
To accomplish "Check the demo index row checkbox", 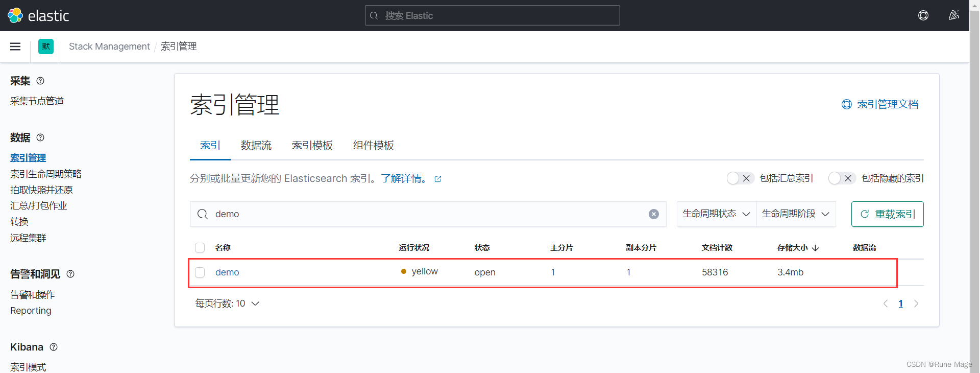I will 200,272.
